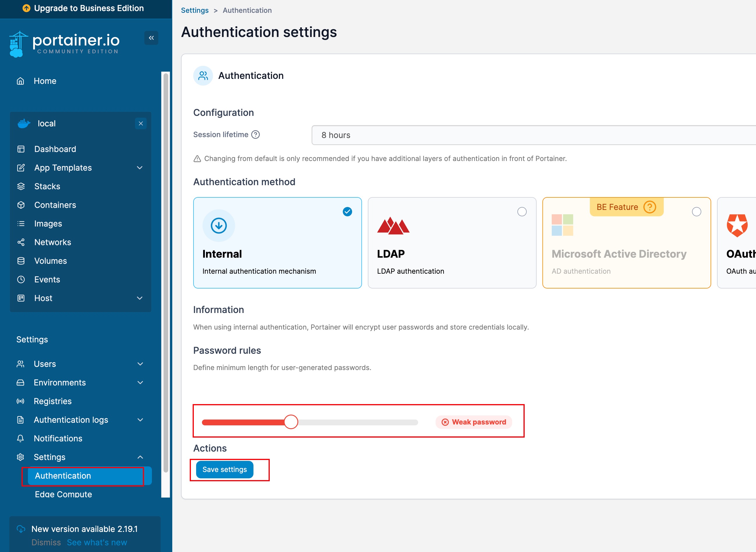Click the Authentication logs file icon

click(x=20, y=420)
